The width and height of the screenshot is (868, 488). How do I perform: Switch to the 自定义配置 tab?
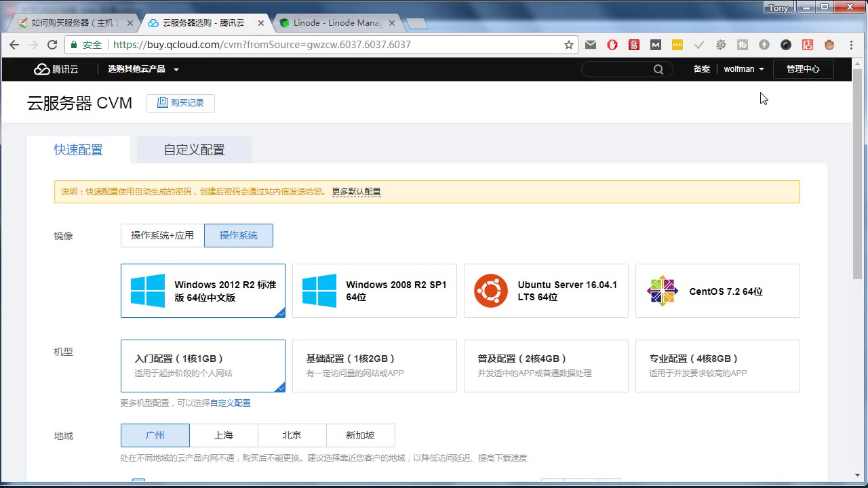(194, 150)
